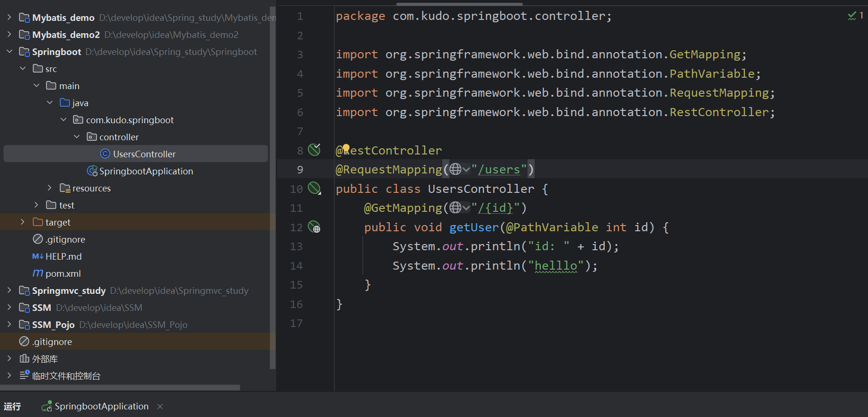Click the gutter icon on line 10
The width and height of the screenshot is (868, 417).
(314, 188)
